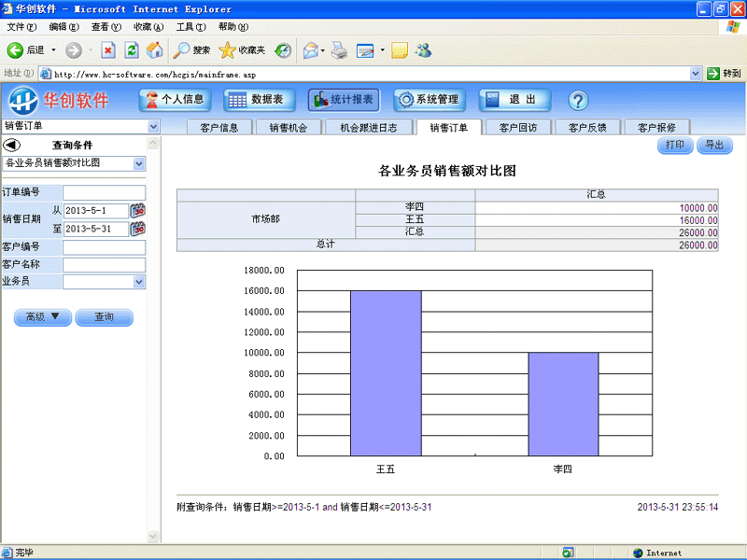Click the end date field 2013-5-31
This screenshot has height=560, width=747.
(x=96, y=229)
